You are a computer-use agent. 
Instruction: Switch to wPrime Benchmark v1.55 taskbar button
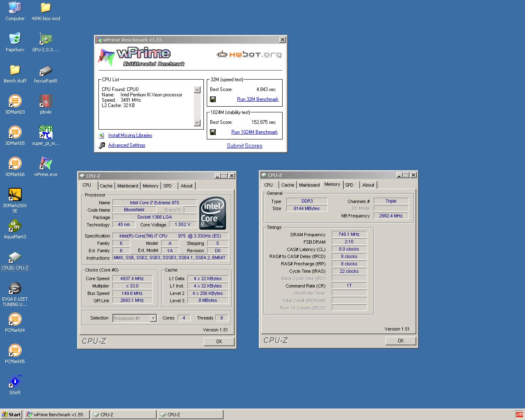click(57, 415)
